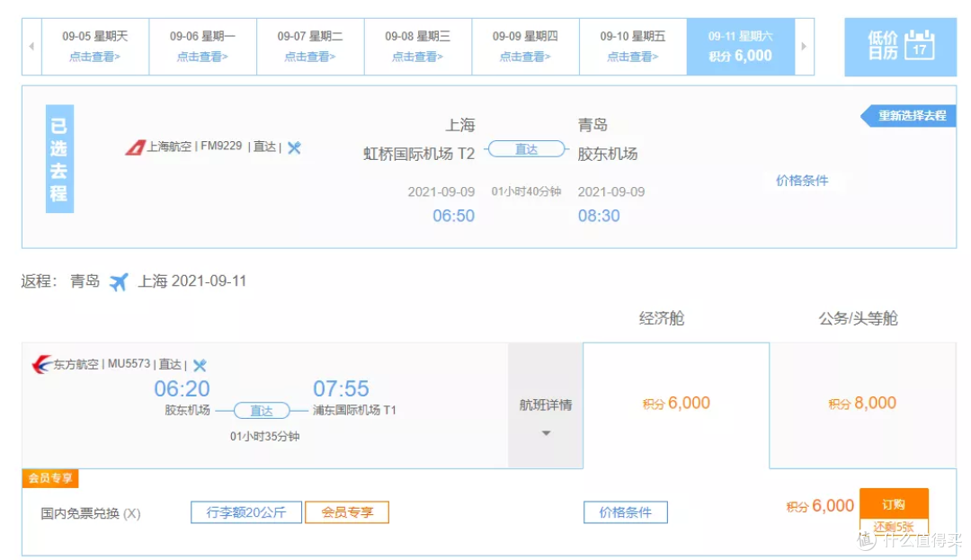
Task: Click the 06:20 return departure time
Action: point(182,388)
